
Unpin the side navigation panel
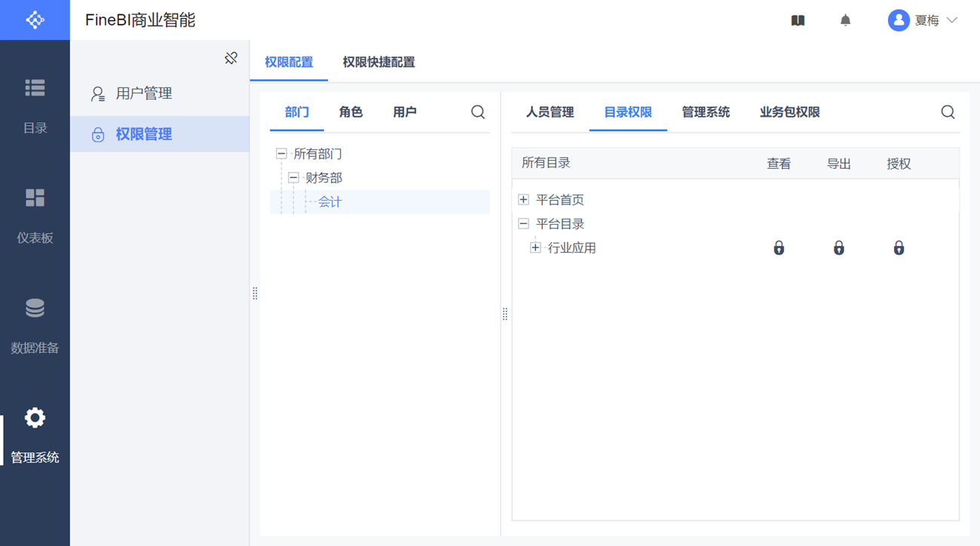(x=231, y=58)
